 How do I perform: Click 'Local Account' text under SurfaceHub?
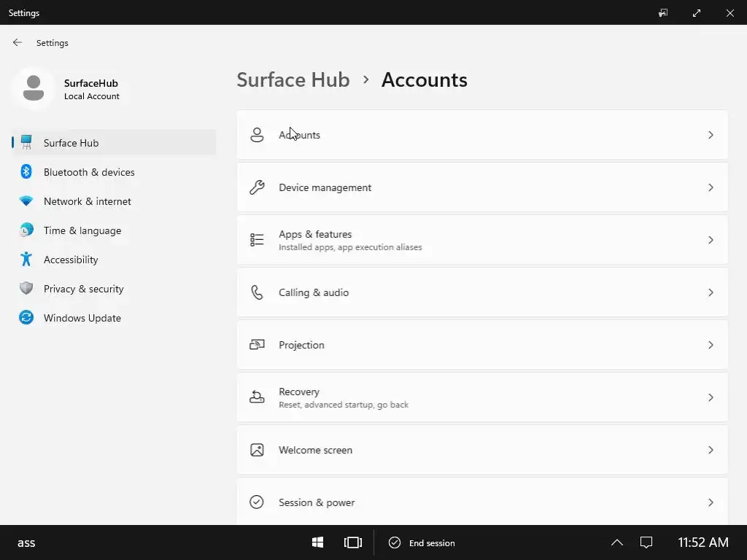coord(91,96)
